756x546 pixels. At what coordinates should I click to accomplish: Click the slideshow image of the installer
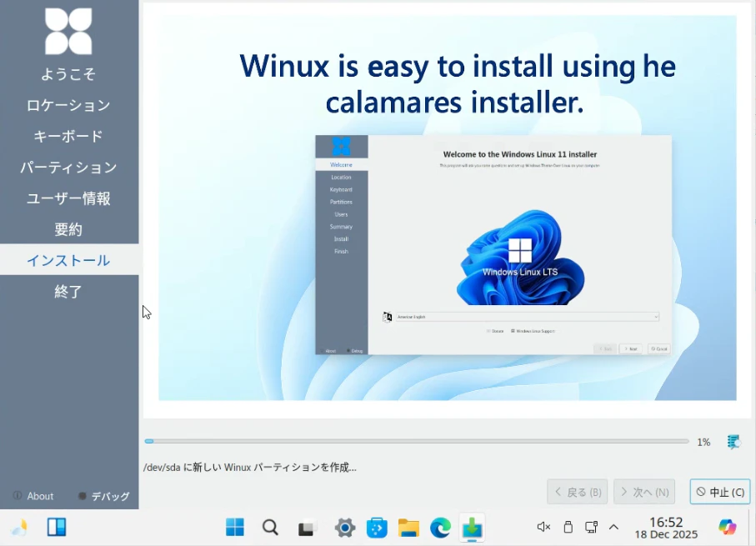447,208
